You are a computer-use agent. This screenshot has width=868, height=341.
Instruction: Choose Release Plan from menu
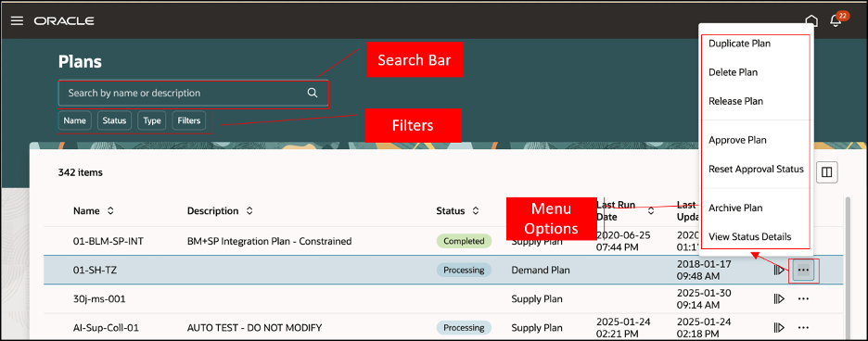point(735,101)
